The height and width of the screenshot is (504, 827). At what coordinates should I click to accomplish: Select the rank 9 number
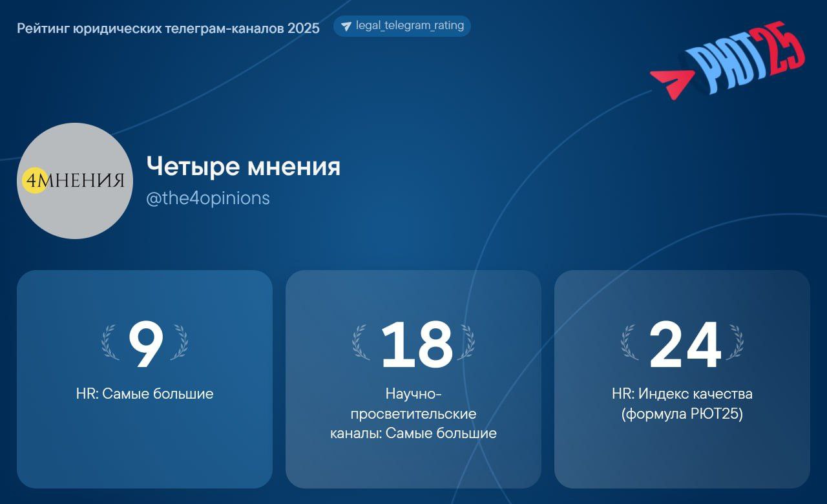(145, 345)
